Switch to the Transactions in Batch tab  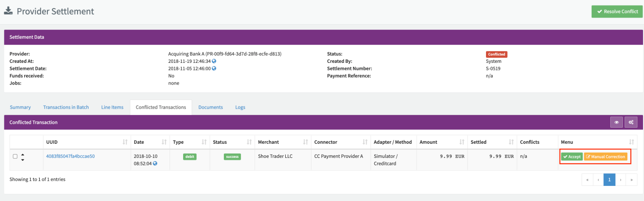tap(66, 107)
